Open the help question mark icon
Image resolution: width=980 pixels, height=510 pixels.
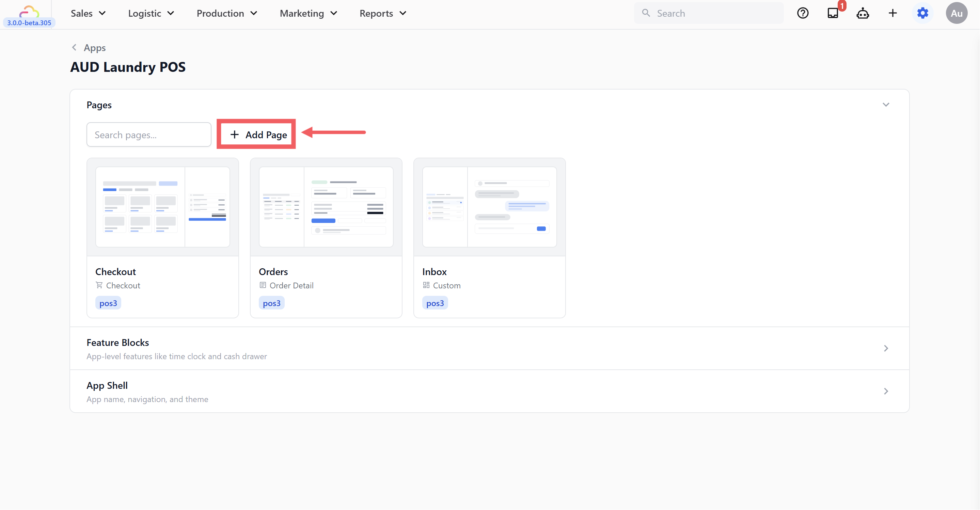(803, 13)
